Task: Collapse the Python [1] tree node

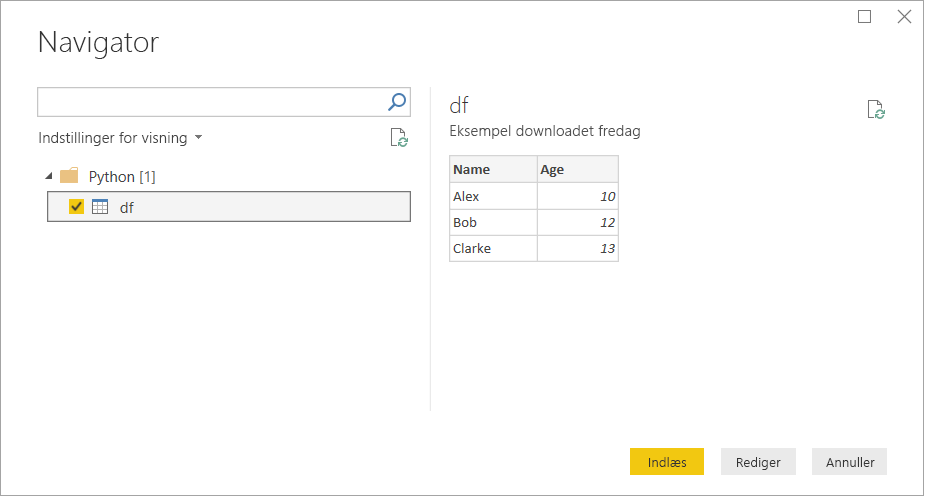Action: (49, 177)
